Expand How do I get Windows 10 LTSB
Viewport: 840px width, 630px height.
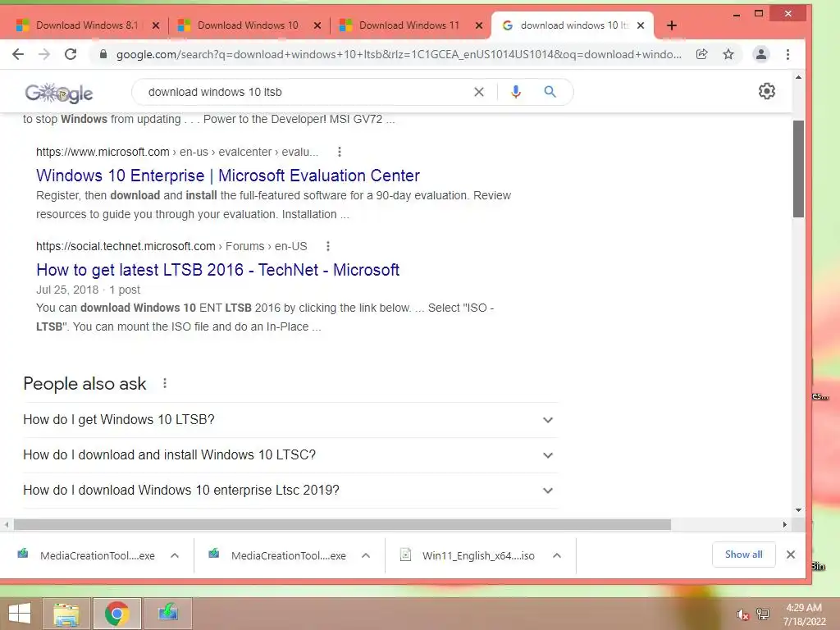coord(290,420)
